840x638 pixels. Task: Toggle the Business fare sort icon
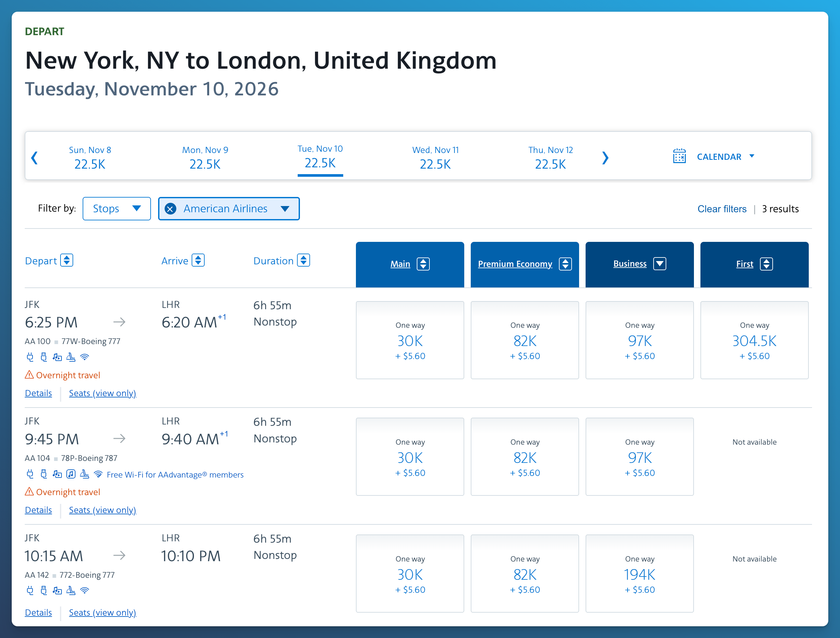(x=660, y=264)
